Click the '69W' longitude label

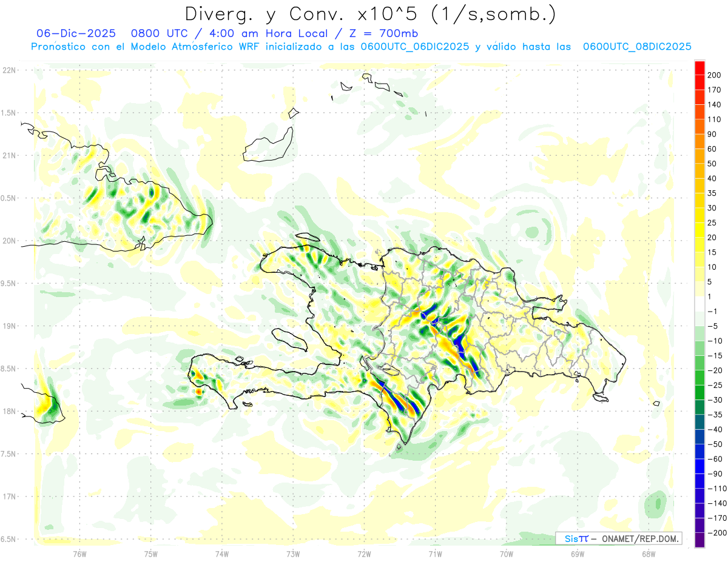pos(577,555)
